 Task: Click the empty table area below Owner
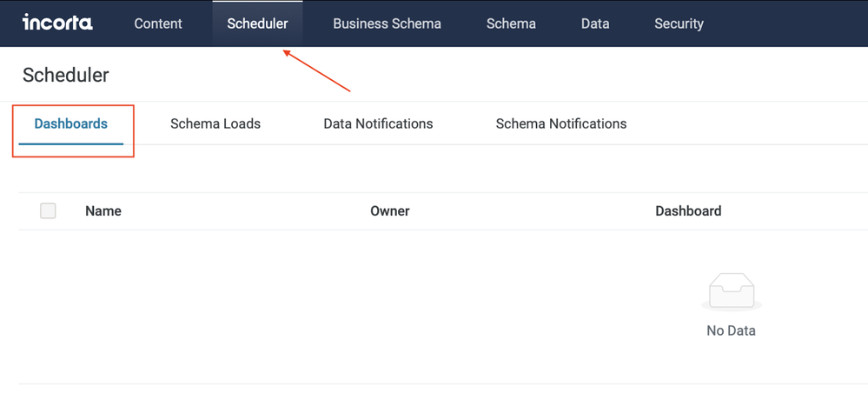click(390, 304)
